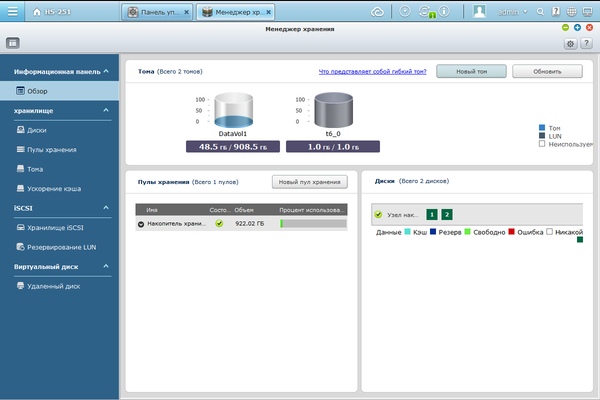Image resolution: width=600 pixels, height=400 pixels.
Task: Click the 1.0 ГБ / 1.0 ГБ capacity bar
Action: click(x=333, y=147)
